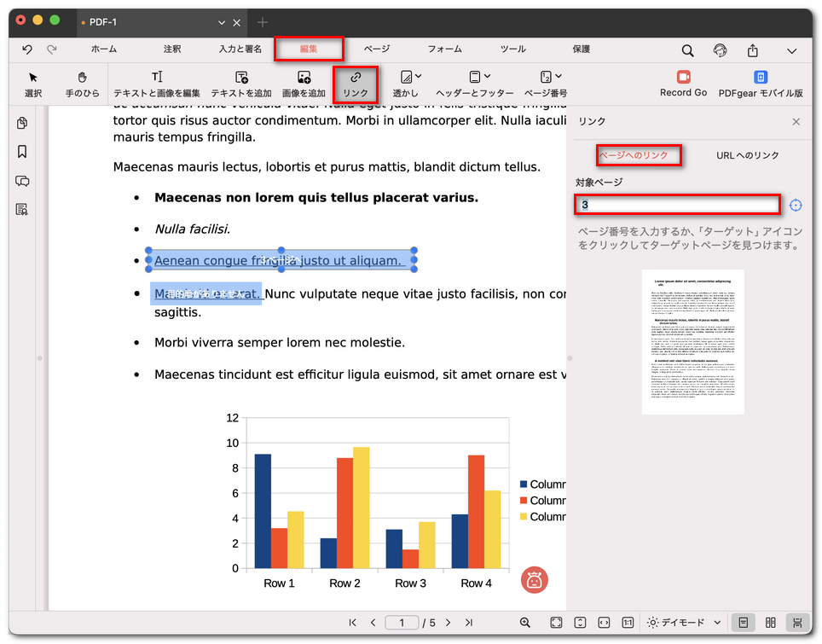Click the 画像を追加 add image tool

tap(304, 84)
